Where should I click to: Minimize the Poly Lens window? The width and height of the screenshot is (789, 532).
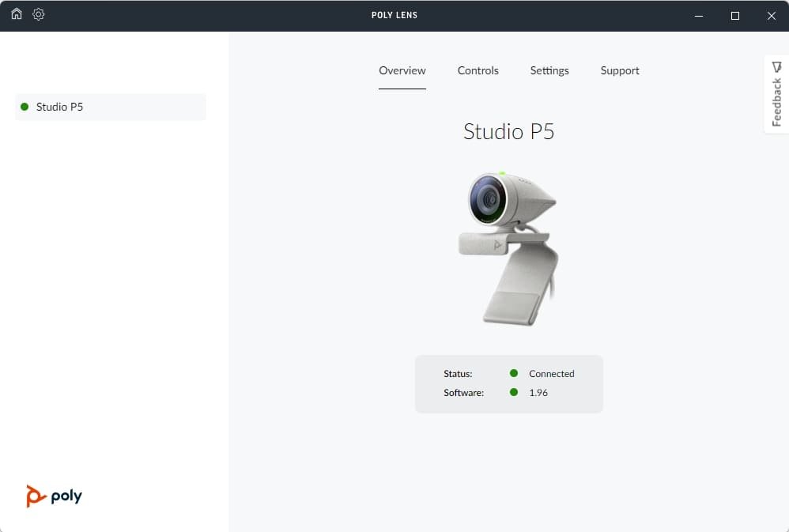pos(698,15)
